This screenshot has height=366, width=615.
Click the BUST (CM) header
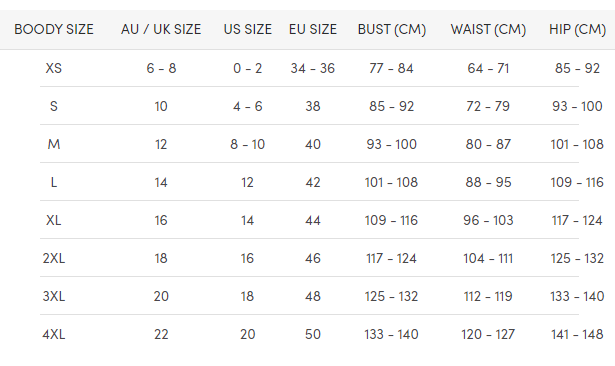click(x=391, y=29)
